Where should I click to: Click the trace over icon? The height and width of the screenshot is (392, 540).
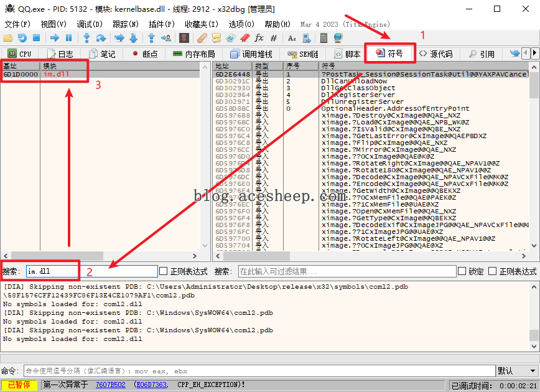[x=134, y=38]
